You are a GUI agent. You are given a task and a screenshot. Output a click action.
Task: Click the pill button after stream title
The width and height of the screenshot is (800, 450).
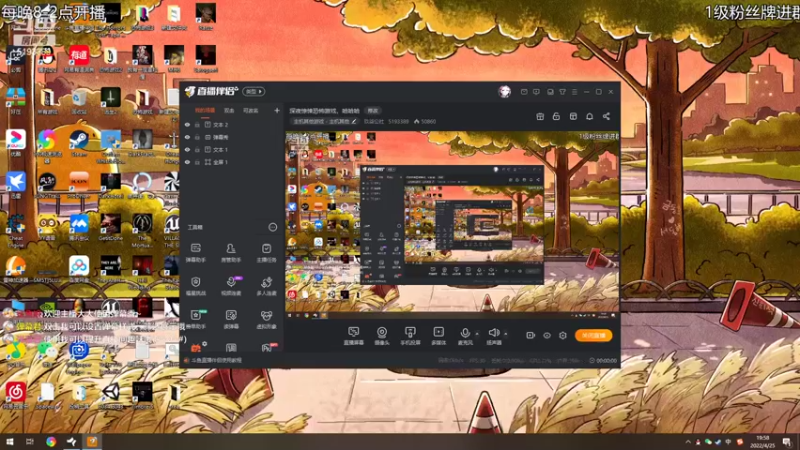[373, 110]
